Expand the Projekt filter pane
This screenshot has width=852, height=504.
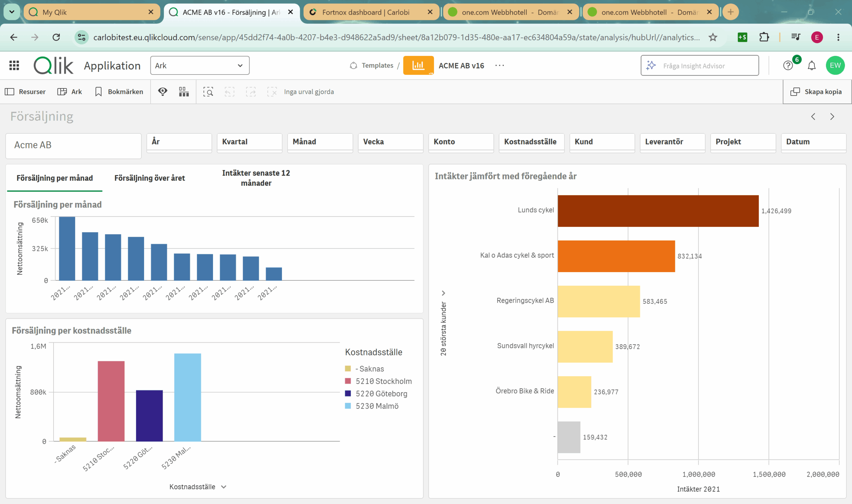tap(743, 142)
